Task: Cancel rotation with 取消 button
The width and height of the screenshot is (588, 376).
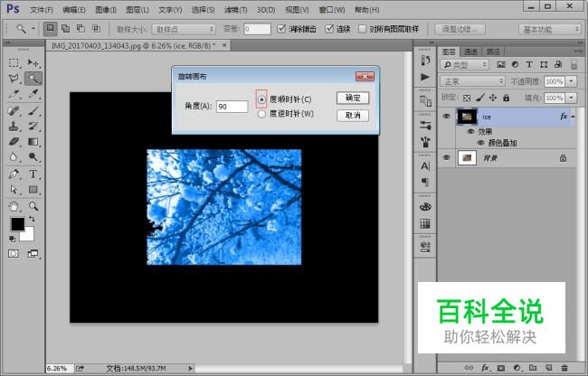Action: (x=353, y=116)
